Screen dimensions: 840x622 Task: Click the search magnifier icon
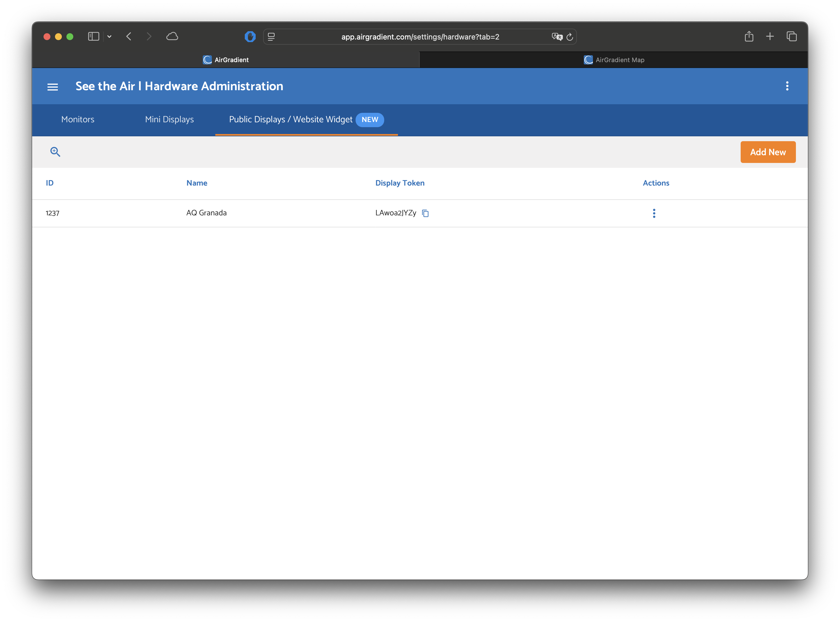(55, 152)
